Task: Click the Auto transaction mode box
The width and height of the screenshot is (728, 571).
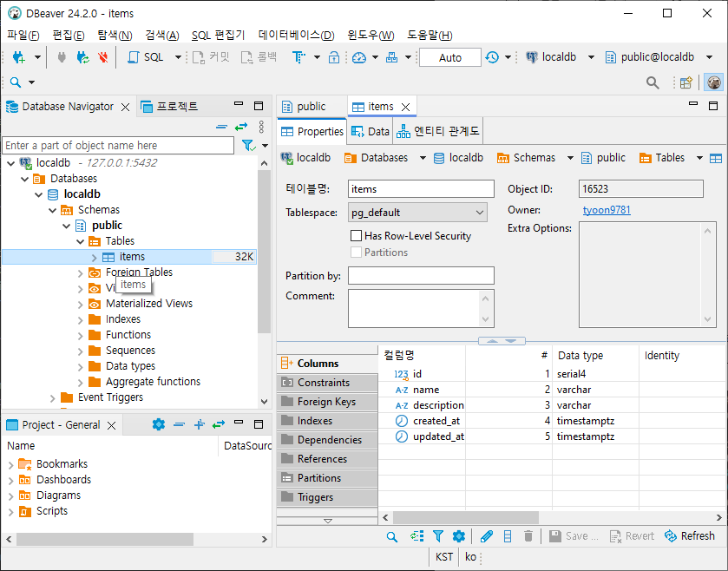Action: click(x=449, y=57)
